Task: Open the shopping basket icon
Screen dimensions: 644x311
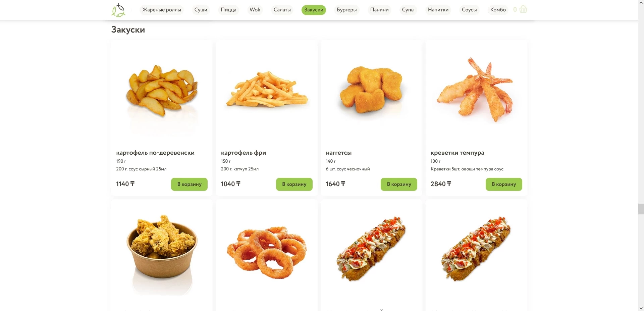Action: tap(523, 9)
